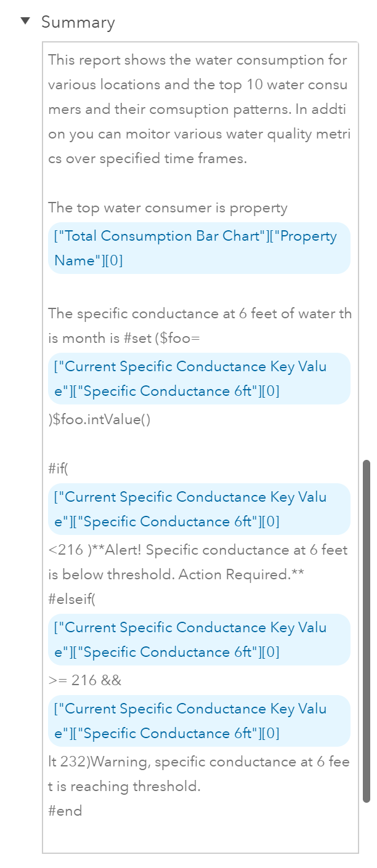Click the Summary heading label
Viewport: 377px width, 868px height.
point(78,22)
